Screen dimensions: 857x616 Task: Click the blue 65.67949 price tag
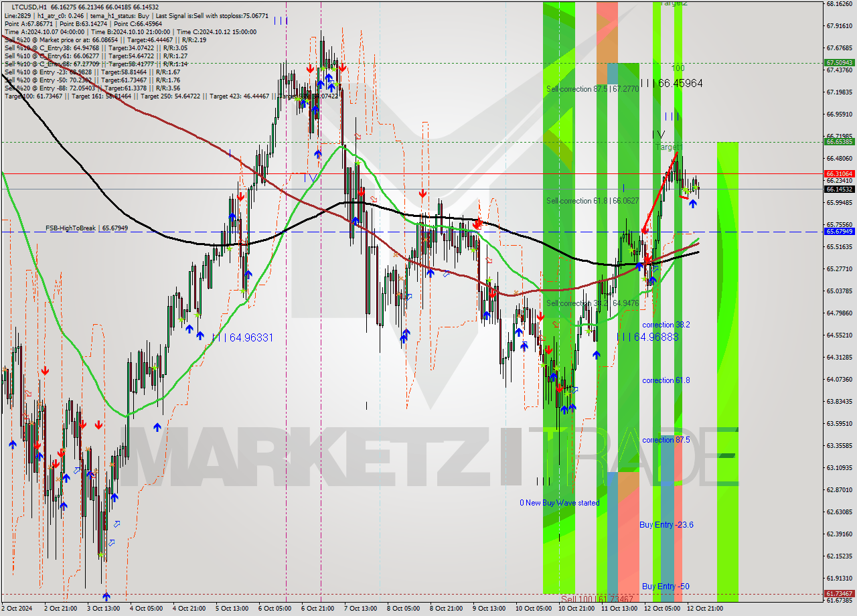click(839, 232)
